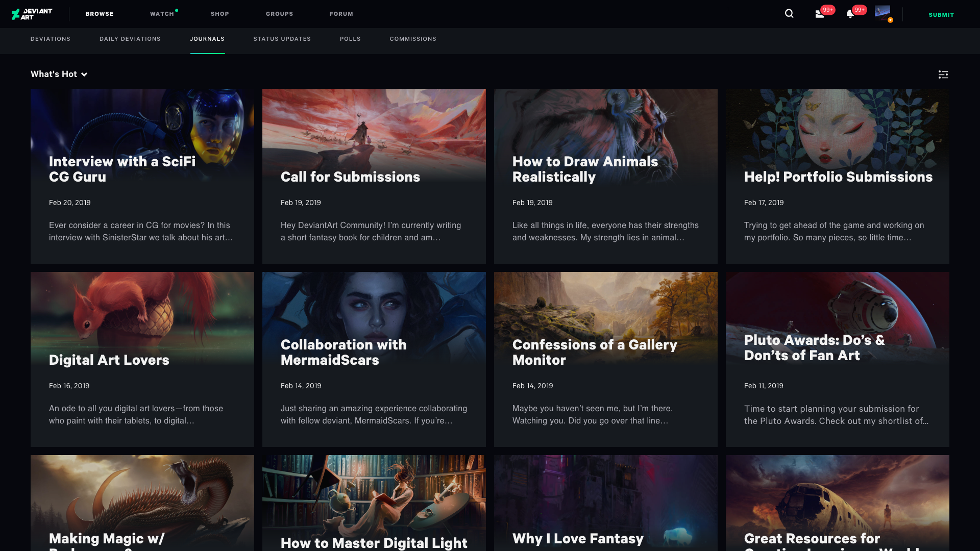Switch to the COMMISSIONS tab
The image size is (980, 551).
pyautogui.click(x=413, y=39)
